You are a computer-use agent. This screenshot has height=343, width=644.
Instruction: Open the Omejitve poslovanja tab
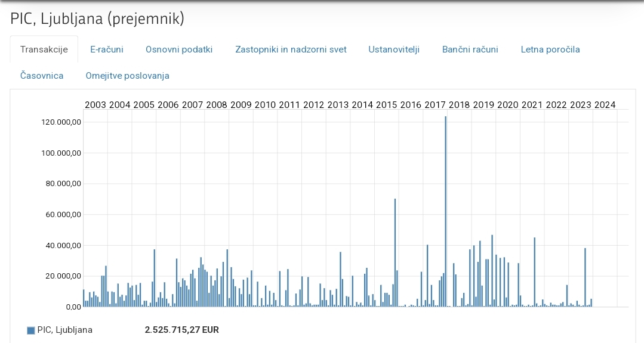[127, 76]
